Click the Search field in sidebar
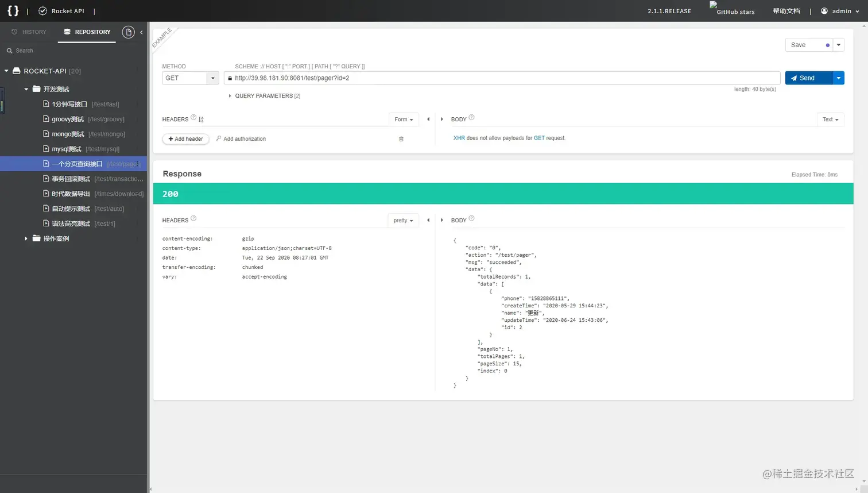 pyautogui.click(x=73, y=51)
